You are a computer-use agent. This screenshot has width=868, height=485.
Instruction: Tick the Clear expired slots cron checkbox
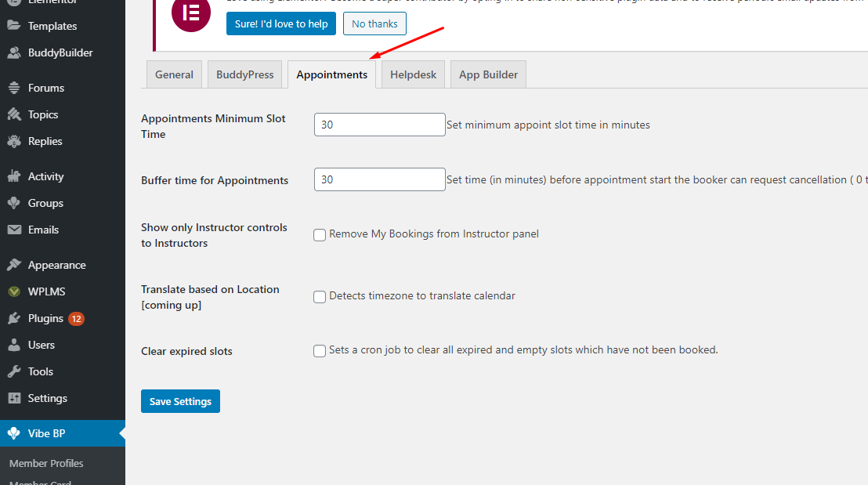click(x=320, y=351)
